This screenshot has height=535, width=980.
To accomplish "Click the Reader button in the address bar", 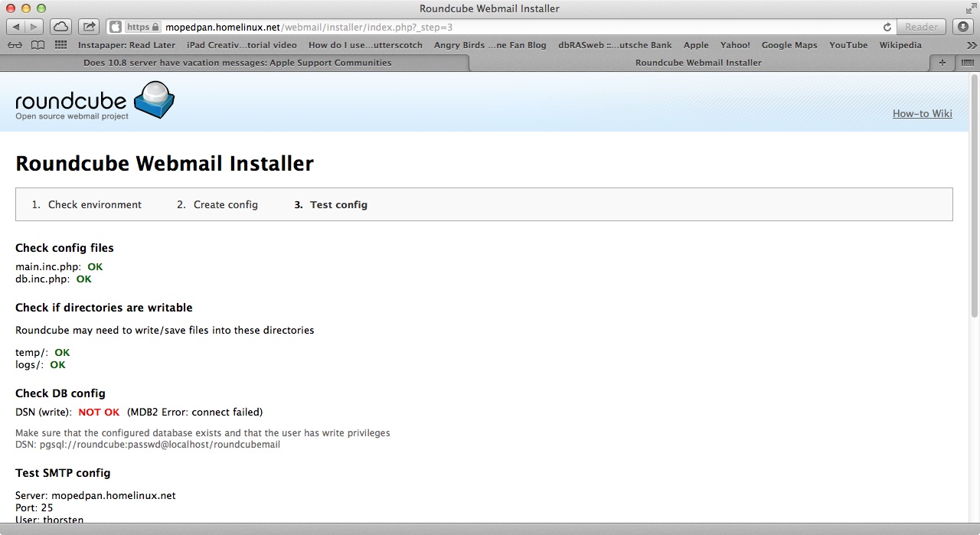I will [x=921, y=27].
